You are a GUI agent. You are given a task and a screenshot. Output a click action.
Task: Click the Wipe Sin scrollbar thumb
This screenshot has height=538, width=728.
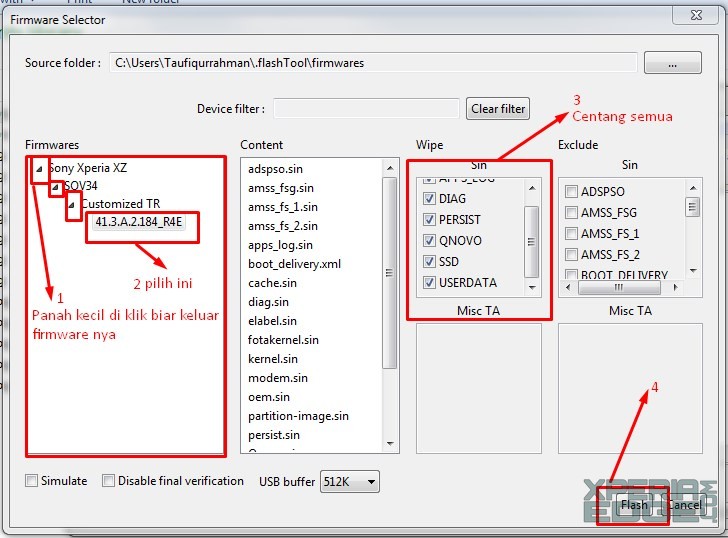[532, 242]
